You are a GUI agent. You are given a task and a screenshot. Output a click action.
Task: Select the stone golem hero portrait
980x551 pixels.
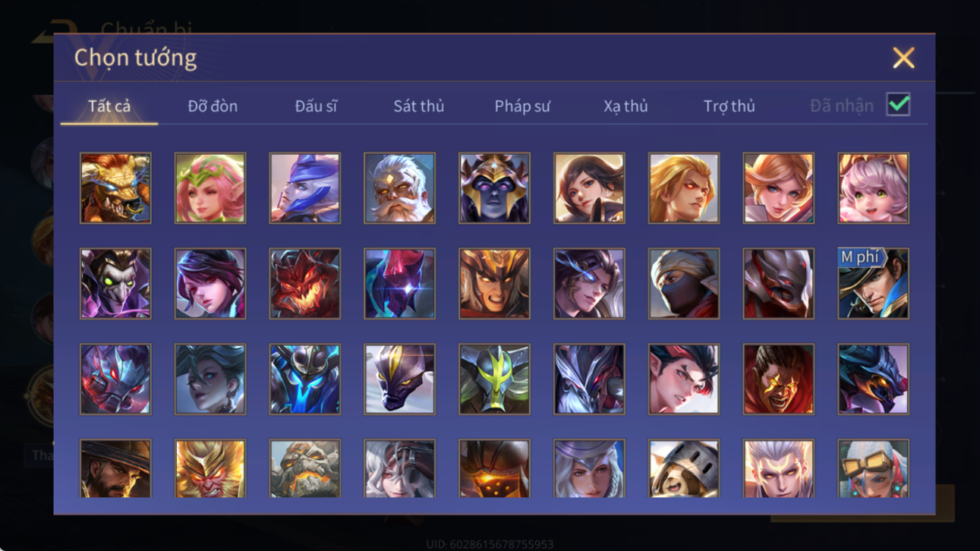tap(304, 469)
